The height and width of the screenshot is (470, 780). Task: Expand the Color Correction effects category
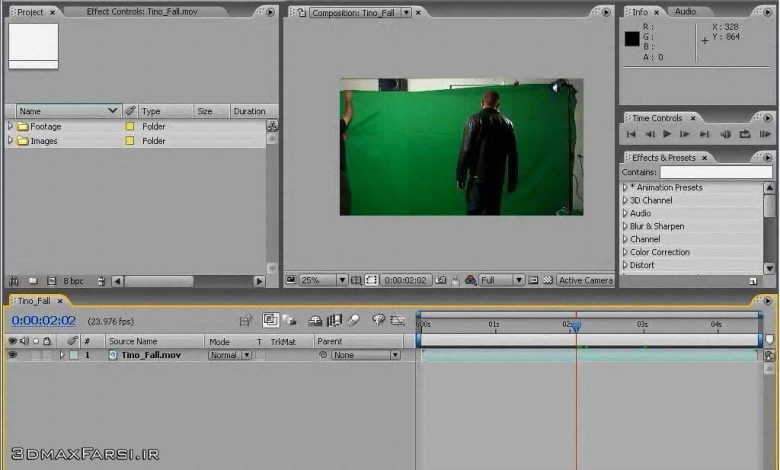(625, 252)
